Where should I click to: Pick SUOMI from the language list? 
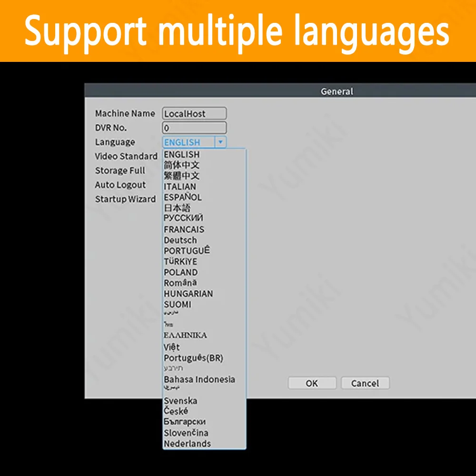point(178,305)
